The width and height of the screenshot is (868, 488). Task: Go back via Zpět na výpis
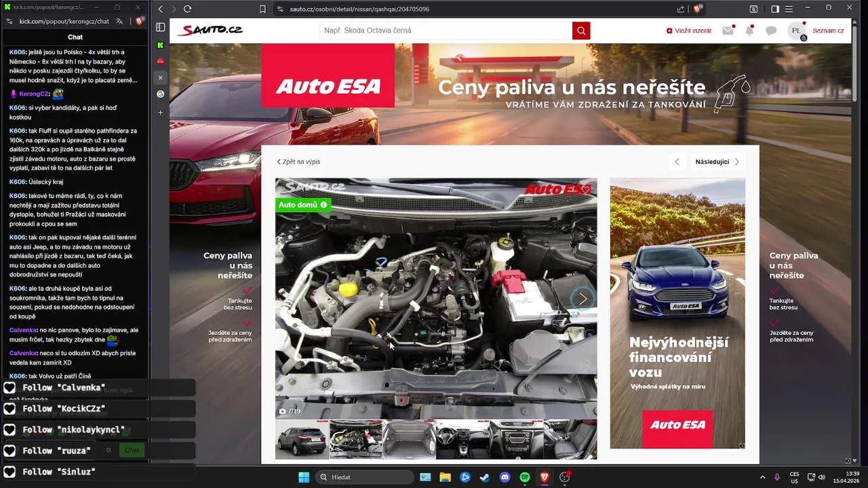[298, 162]
